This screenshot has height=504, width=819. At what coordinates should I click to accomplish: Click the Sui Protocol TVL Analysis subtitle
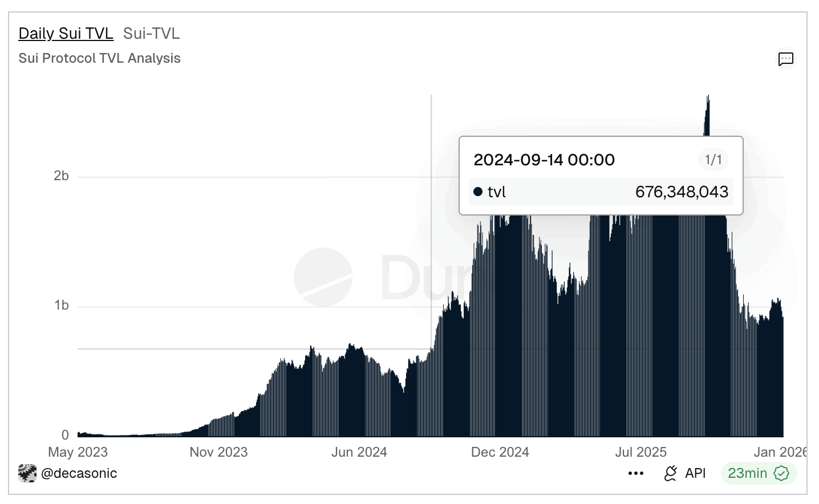tap(99, 58)
